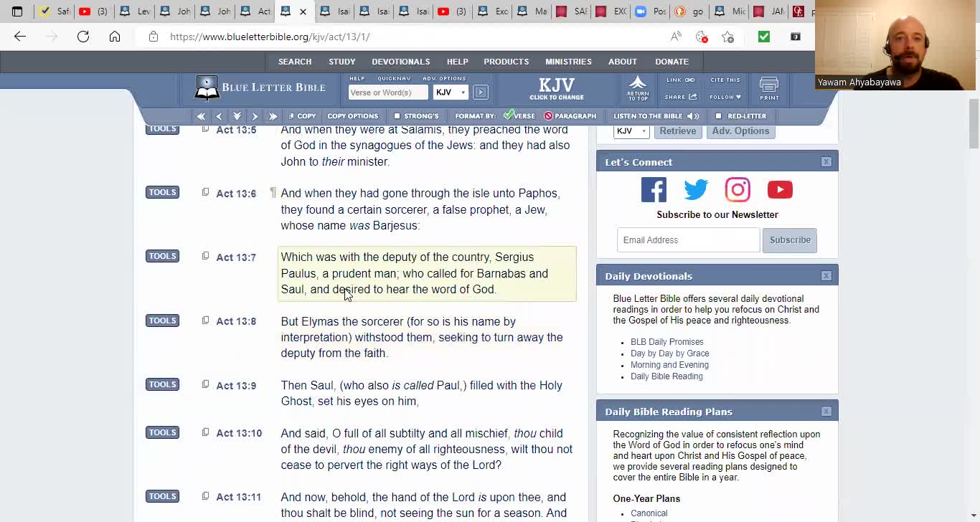Open the BLB Daily Promises link
Viewport: 980px width, 522px height.
point(667,342)
